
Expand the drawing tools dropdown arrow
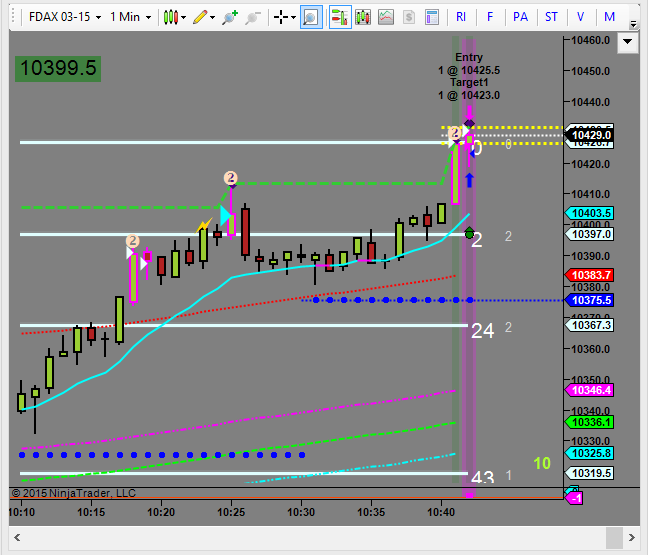(212, 17)
